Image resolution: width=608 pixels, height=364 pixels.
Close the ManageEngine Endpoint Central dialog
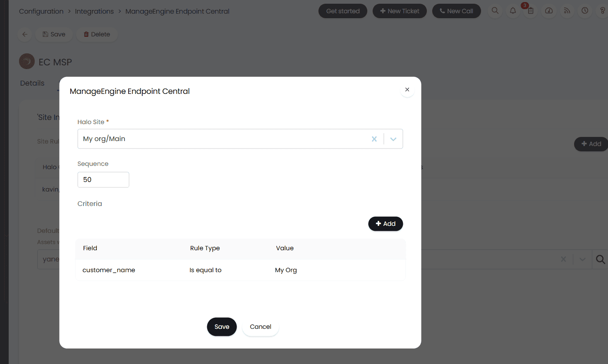coord(407,90)
